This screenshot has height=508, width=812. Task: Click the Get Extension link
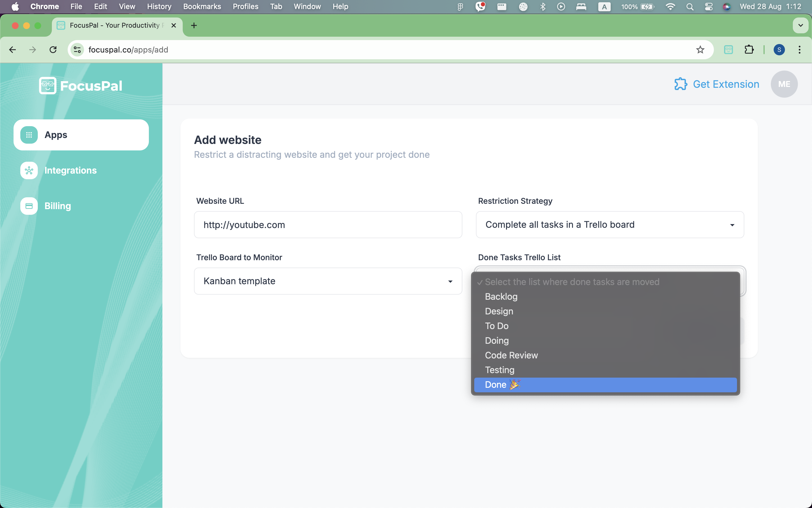pos(717,84)
